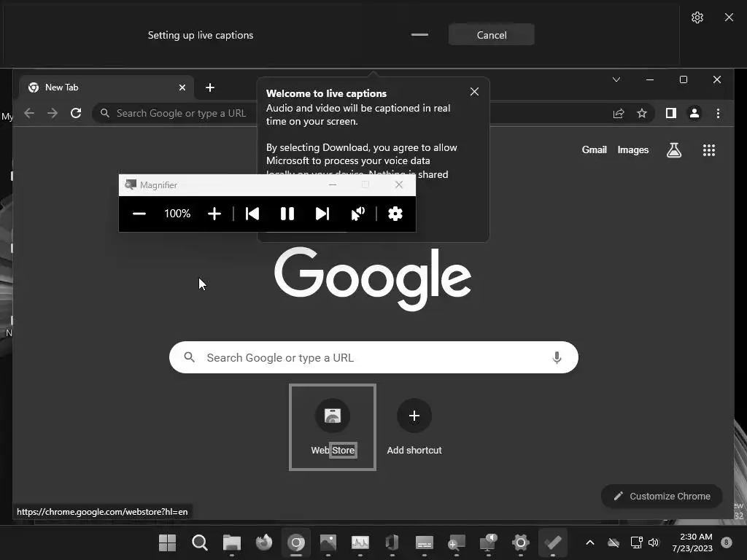The width and height of the screenshot is (747, 560).
Task: Open Office app from taskbar
Action: (x=392, y=542)
